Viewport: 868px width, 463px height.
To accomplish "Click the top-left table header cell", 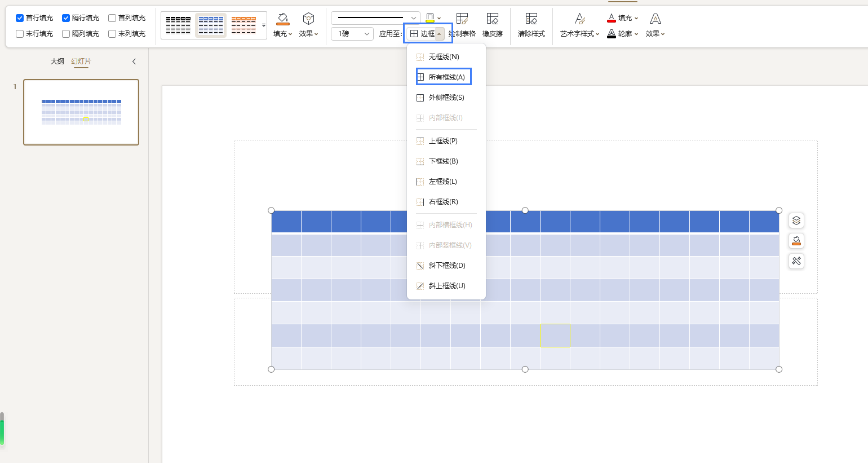I will click(x=286, y=222).
